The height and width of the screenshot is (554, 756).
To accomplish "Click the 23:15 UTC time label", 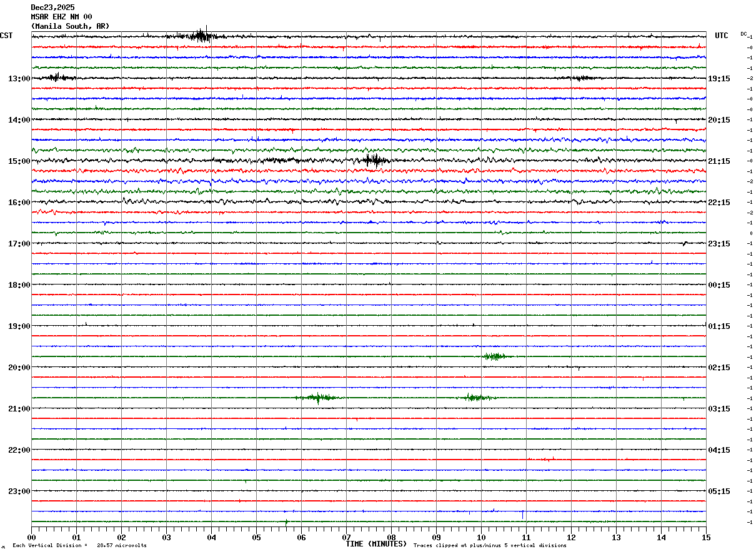I will tap(719, 244).
